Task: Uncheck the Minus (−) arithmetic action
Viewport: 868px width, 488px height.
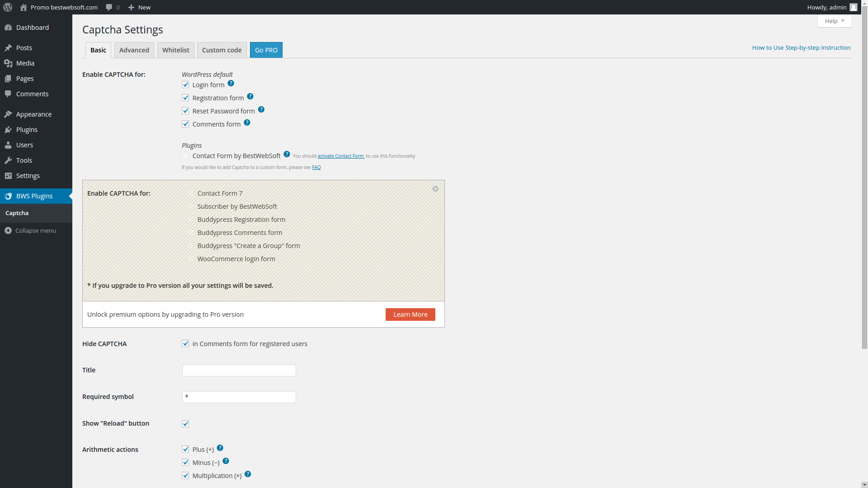Action: pyautogui.click(x=185, y=462)
